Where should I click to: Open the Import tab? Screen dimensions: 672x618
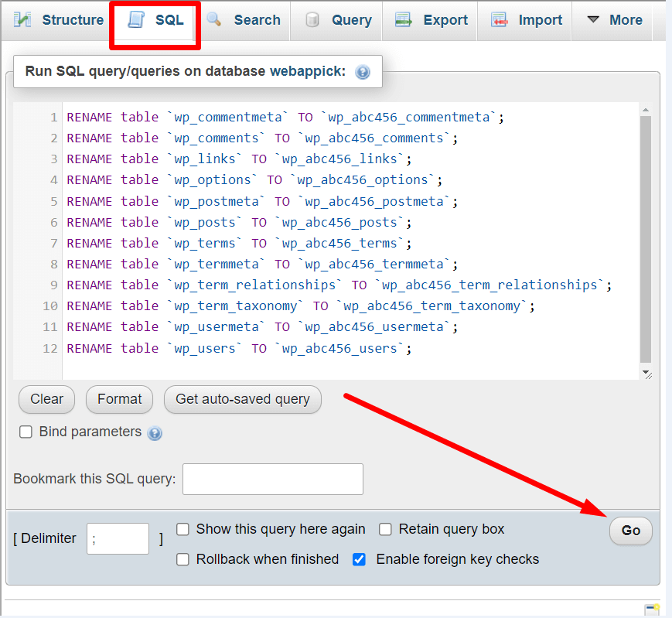coord(527,20)
